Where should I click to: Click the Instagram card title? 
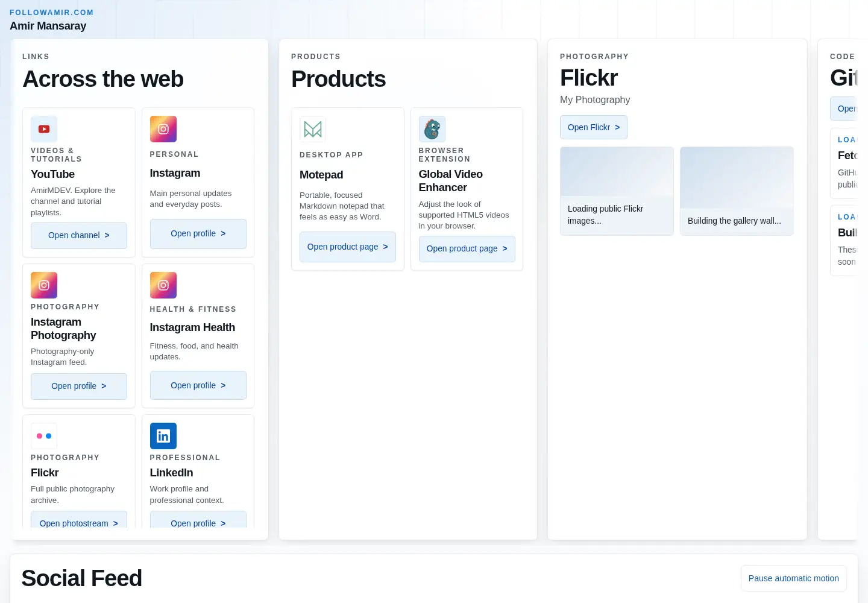coord(175,173)
